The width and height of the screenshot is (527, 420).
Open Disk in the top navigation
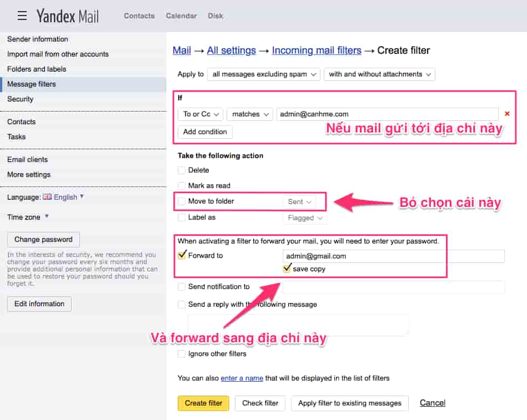point(215,16)
